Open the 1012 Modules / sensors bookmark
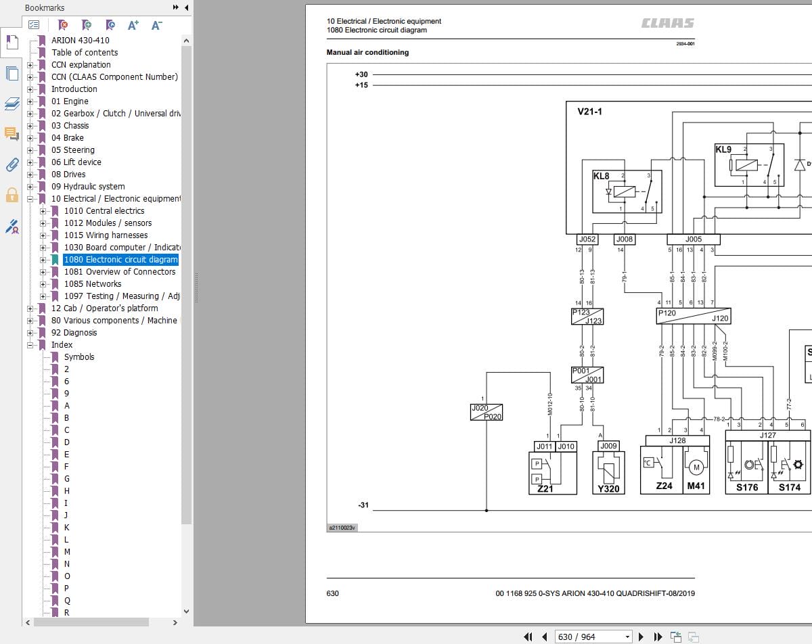The width and height of the screenshot is (812, 644). click(x=108, y=223)
